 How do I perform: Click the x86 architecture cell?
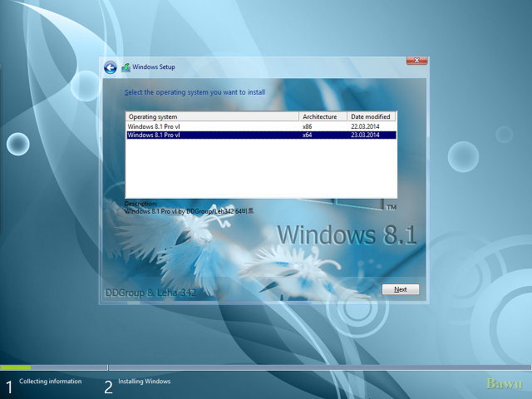point(307,126)
